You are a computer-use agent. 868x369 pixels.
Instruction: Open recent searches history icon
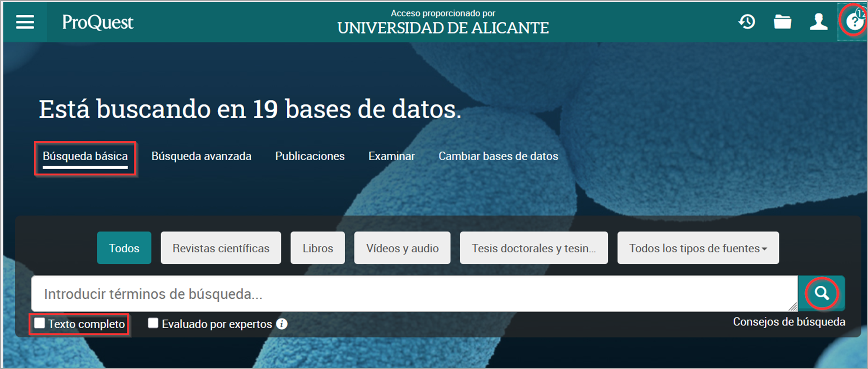click(x=747, y=22)
